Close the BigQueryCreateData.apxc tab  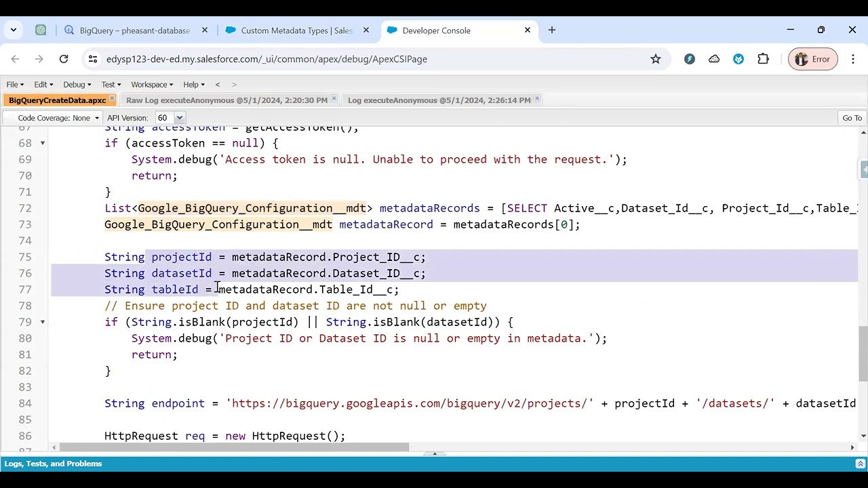(x=112, y=100)
